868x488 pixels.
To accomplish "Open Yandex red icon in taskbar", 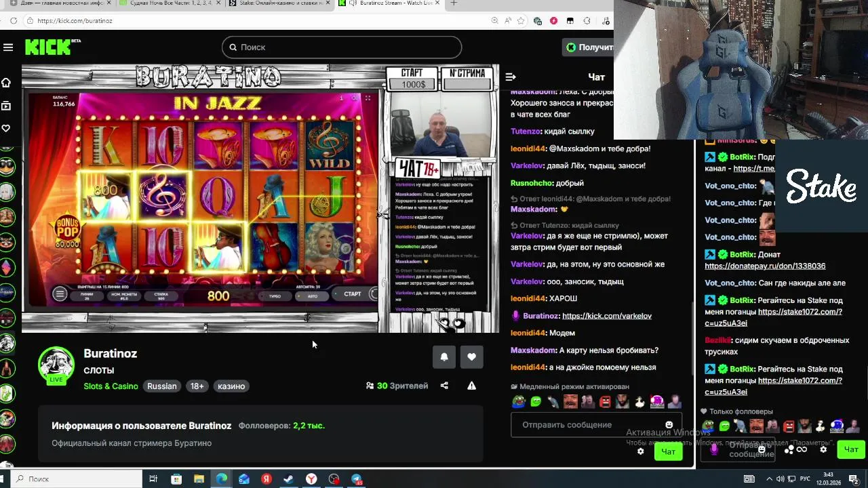I will (267, 479).
